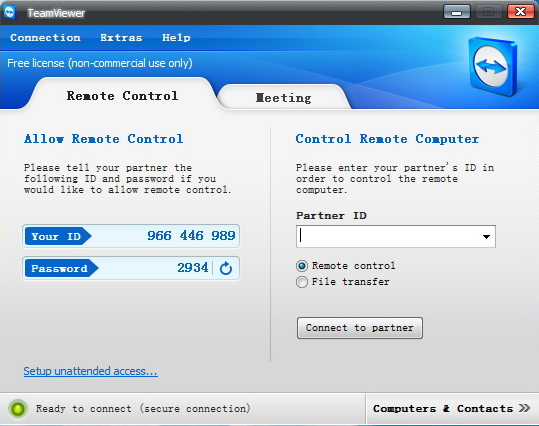Click the Ready to connect status text

(143, 408)
